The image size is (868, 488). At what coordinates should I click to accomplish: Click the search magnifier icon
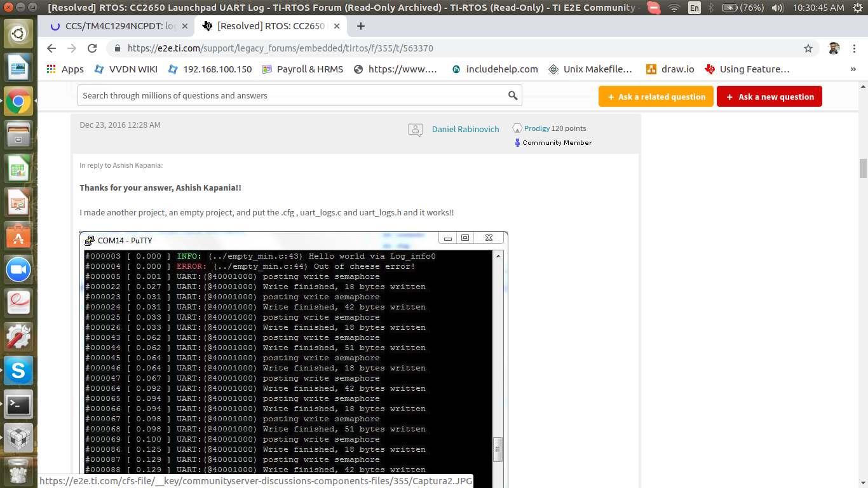pyautogui.click(x=513, y=95)
